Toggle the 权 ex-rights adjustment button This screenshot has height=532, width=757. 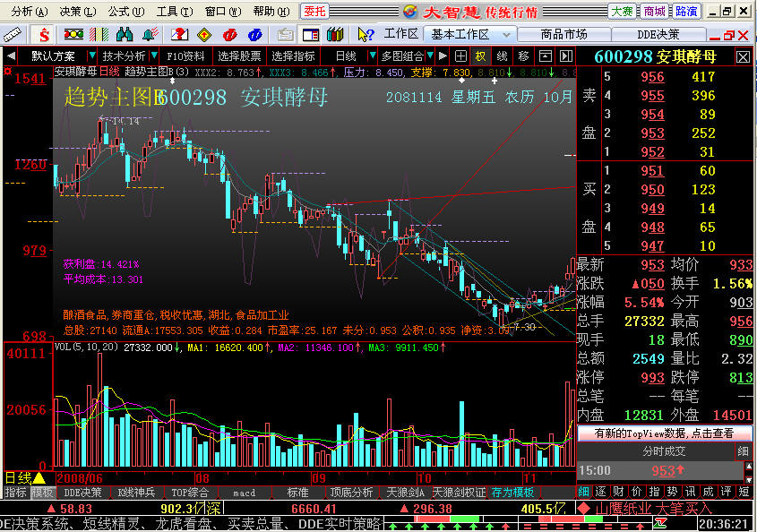click(480, 56)
